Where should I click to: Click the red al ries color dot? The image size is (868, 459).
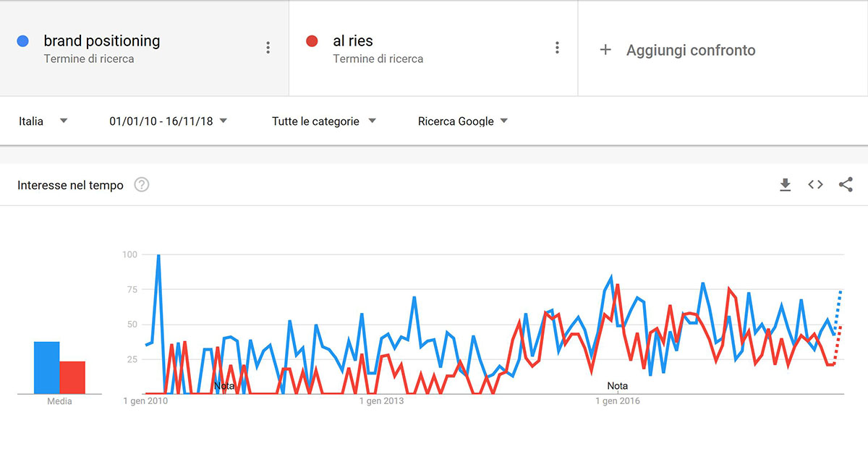(312, 41)
